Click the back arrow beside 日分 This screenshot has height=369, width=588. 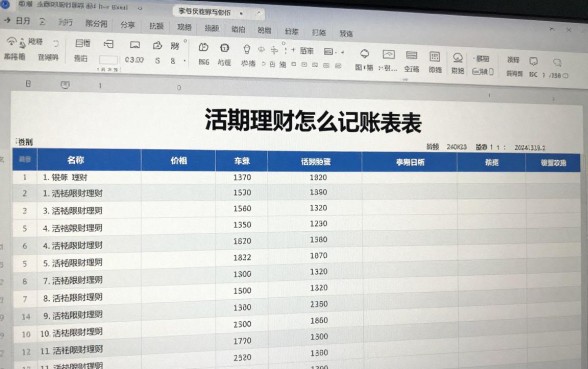7,20
